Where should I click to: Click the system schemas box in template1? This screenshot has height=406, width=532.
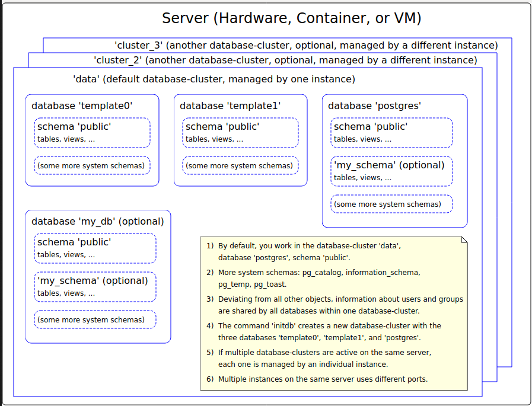coord(240,166)
